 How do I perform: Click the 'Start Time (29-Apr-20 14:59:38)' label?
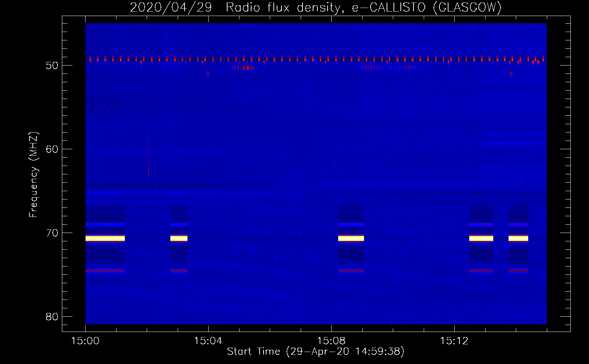coord(316,352)
